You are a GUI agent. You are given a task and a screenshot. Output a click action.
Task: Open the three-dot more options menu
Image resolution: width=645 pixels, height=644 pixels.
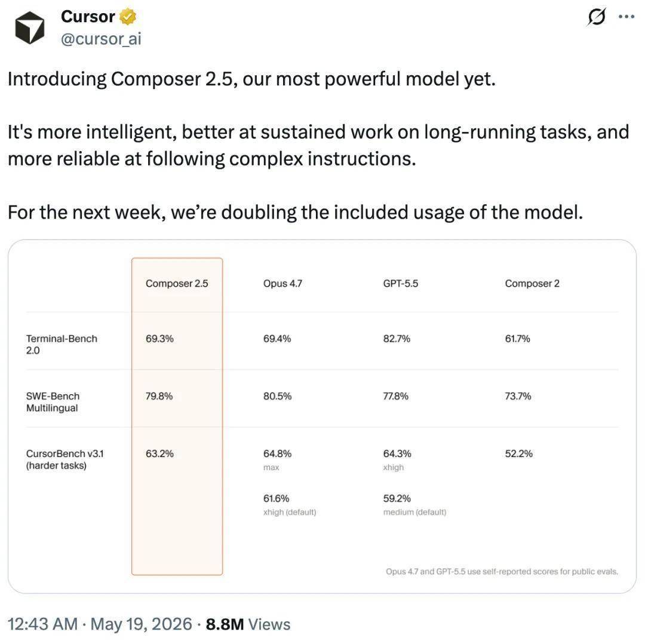tap(626, 17)
